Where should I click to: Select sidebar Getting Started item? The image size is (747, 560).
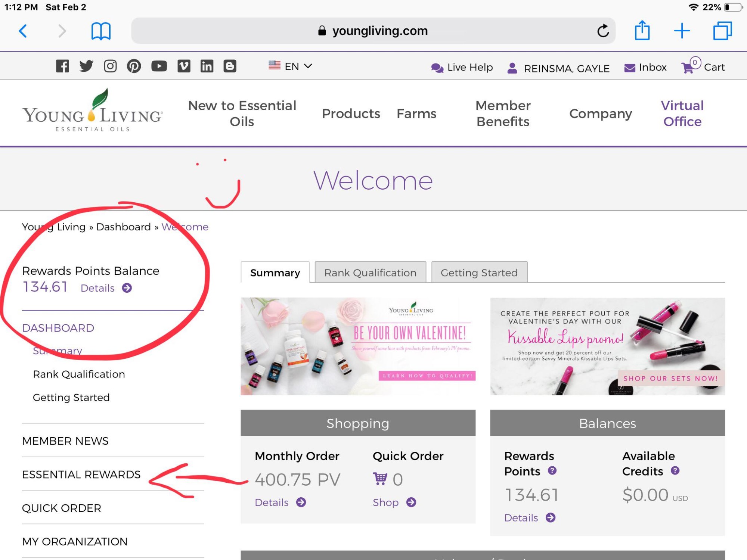point(71,397)
